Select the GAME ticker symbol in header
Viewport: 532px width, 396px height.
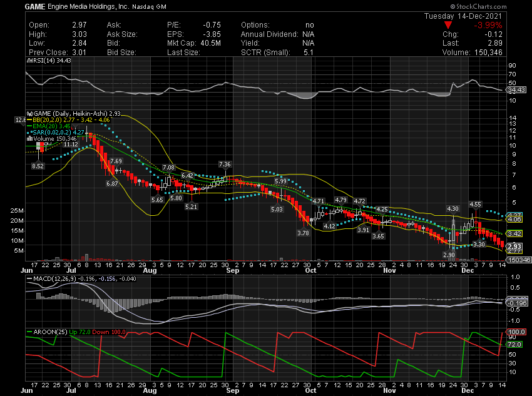pyautogui.click(x=35, y=6)
